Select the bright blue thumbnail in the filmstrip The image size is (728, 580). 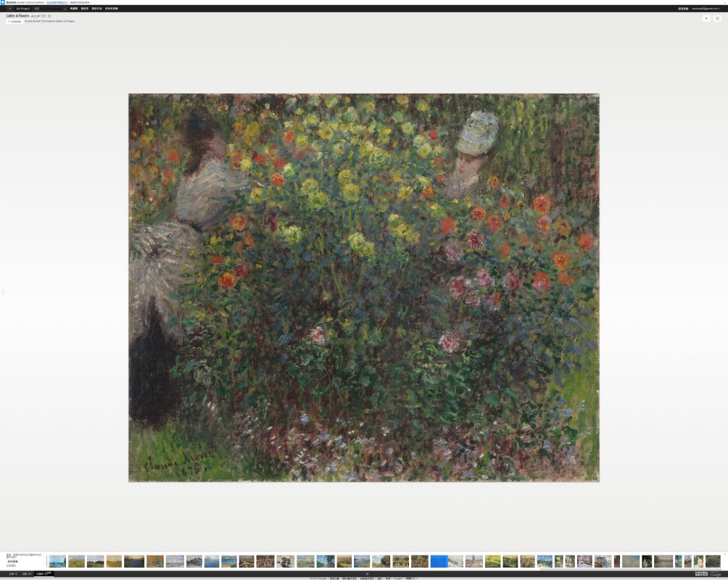pos(439,561)
